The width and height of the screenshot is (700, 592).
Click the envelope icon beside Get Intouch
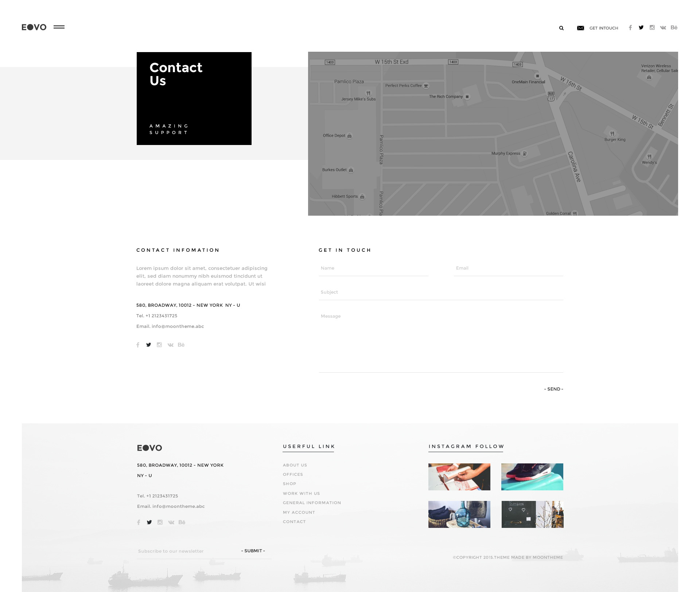click(x=580, y=28)
